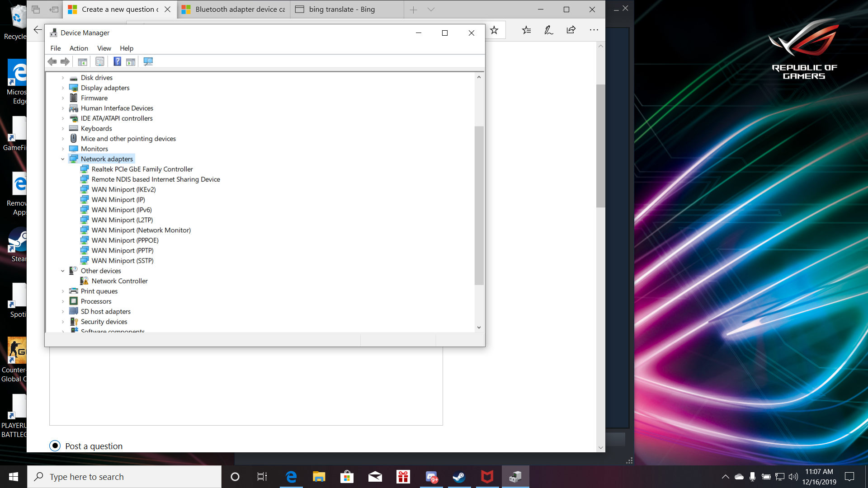The width and height of the screenshot is (868, 488).
Task: Click the Show/Hide Console Tree icon
Action: tap(82, 61)
